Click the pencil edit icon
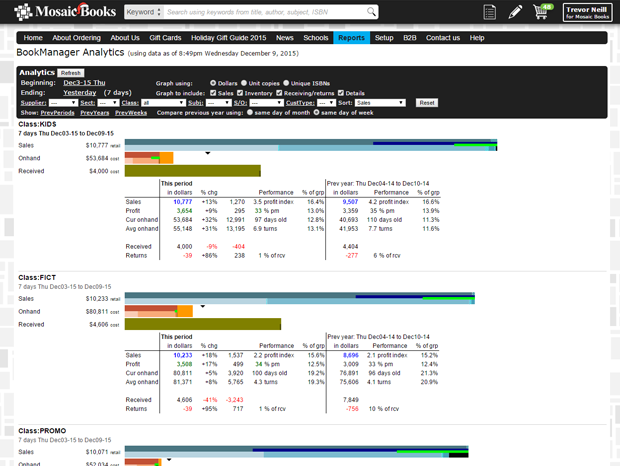Screen dimensions: 620x466 515,12
